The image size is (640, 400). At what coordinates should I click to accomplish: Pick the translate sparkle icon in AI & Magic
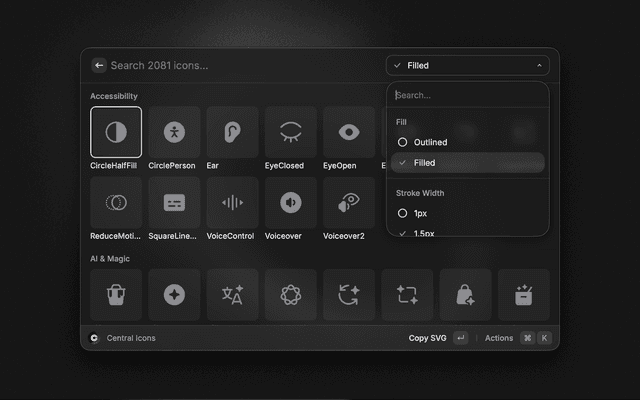233,295
